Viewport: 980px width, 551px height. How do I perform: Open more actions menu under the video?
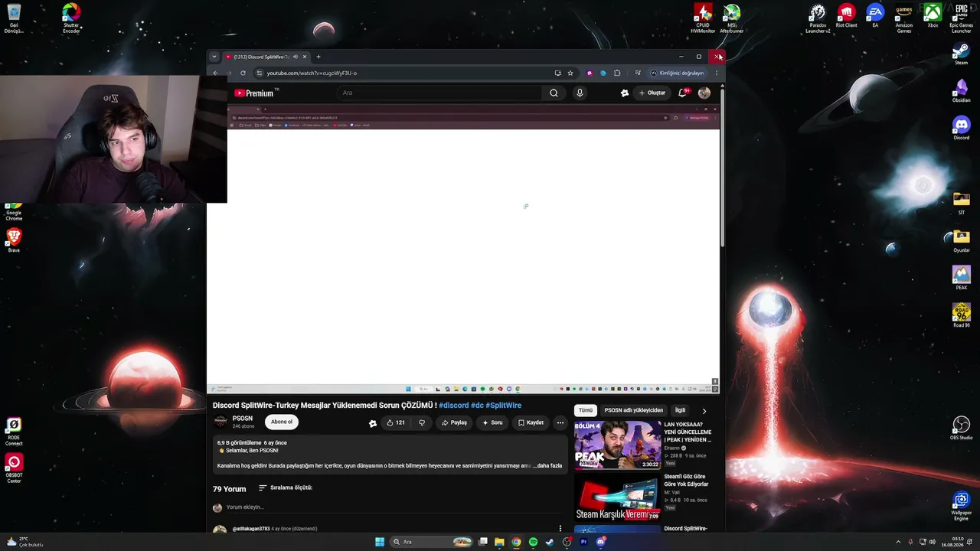tap(560, 422)
